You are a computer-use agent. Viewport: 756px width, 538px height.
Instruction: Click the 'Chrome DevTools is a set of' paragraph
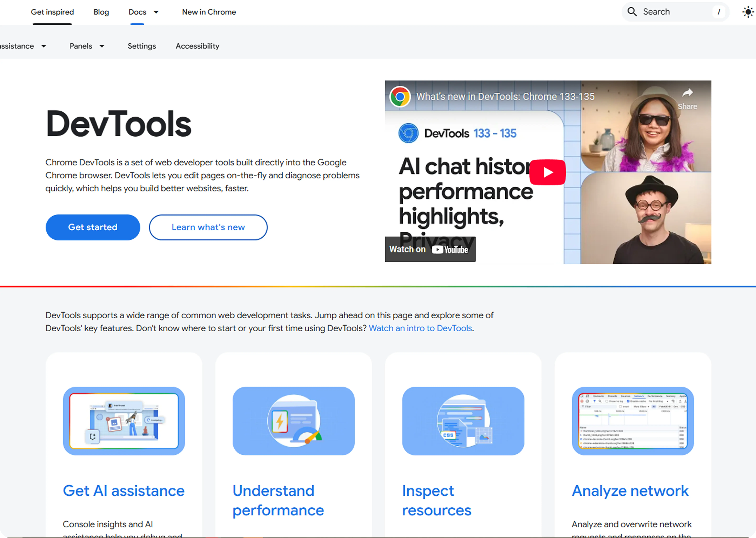202,175
